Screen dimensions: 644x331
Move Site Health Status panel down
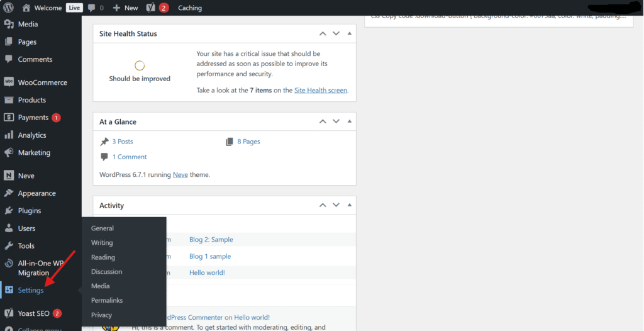coord(336,33)
